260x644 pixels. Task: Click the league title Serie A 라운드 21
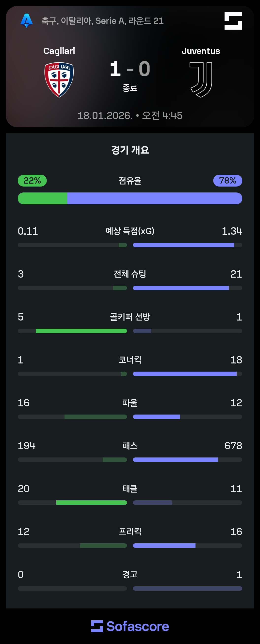(102, 21)
